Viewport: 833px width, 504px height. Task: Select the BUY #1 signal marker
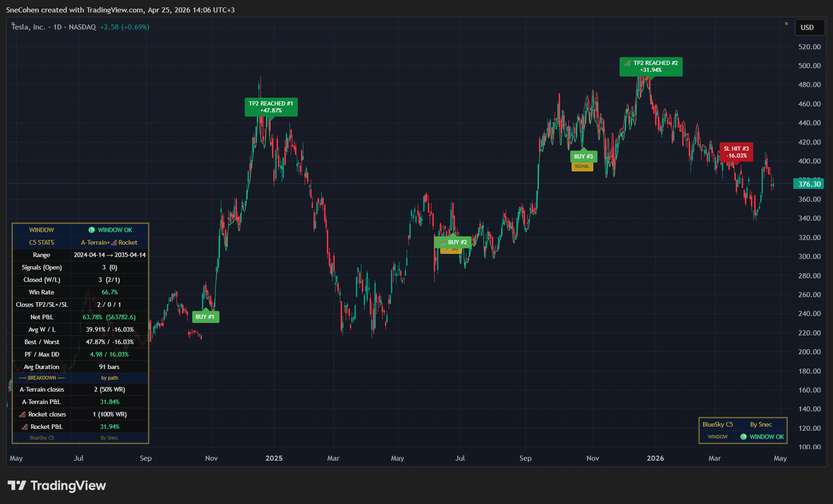205,317
